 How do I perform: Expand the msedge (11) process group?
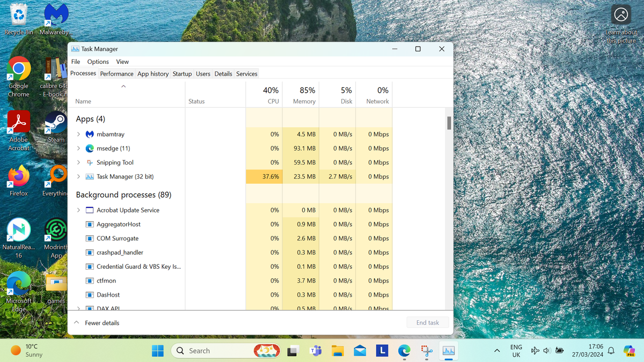(x=78, y=148)
